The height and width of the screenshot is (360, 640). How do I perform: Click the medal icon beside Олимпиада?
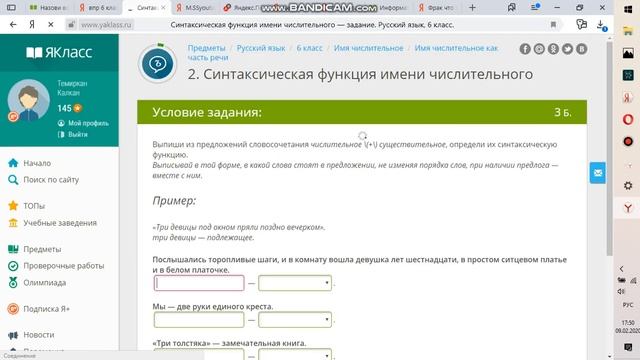[x=13, y=282]
